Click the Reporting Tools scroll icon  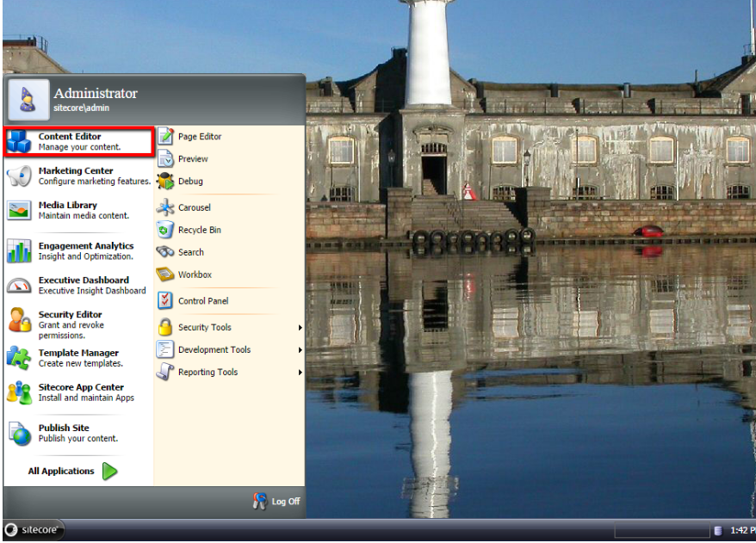165,372
